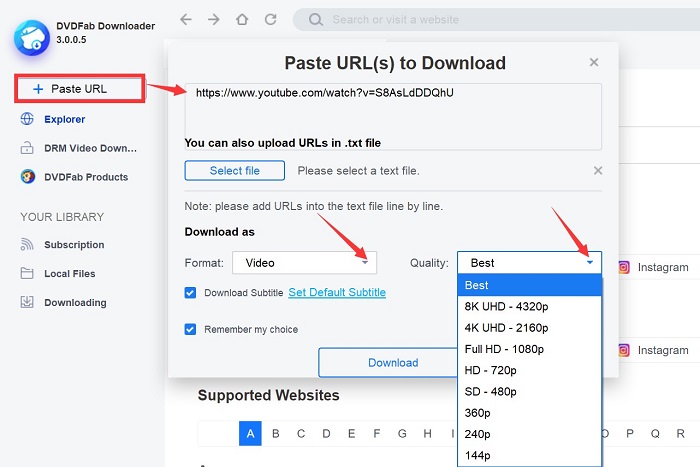Choose 360p quality option
This screenshot has width=700, height=467.
click(529, 413)
